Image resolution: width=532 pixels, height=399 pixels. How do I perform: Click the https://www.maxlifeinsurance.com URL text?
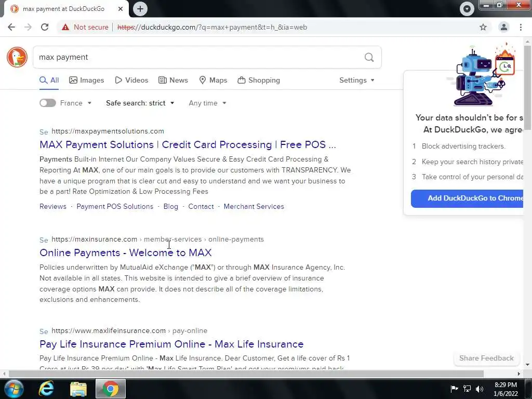(109, 330)
